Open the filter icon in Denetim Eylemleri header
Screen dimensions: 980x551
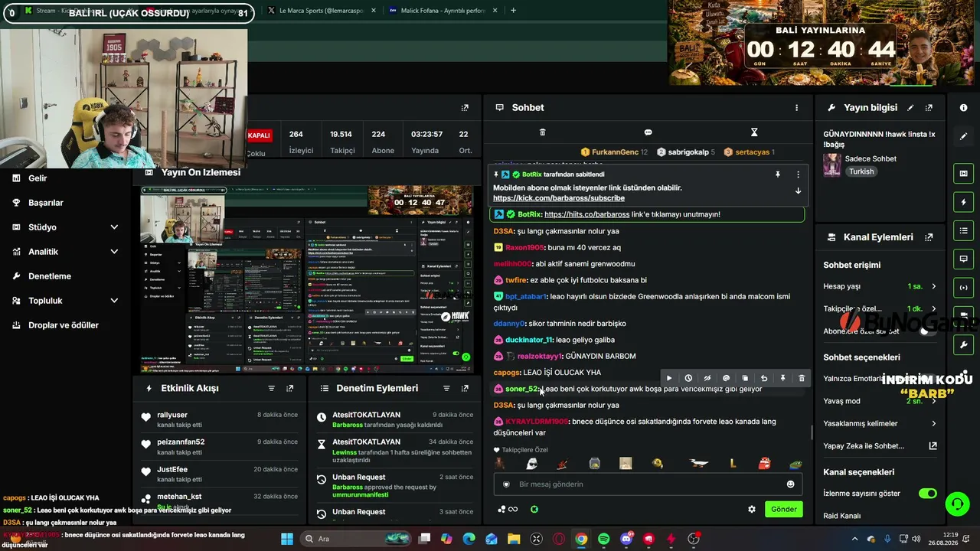point(446,389)
